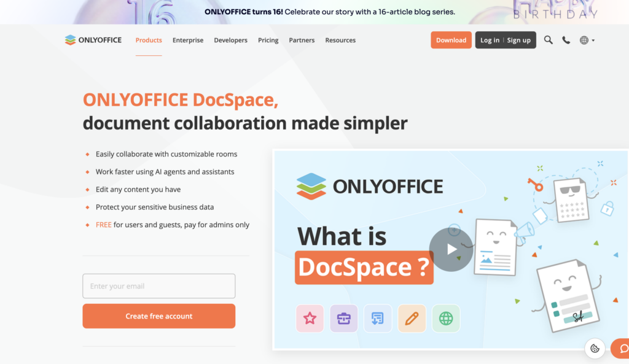
Task: Click 'Edit any content you have' text
Action: tap(138, 189)
